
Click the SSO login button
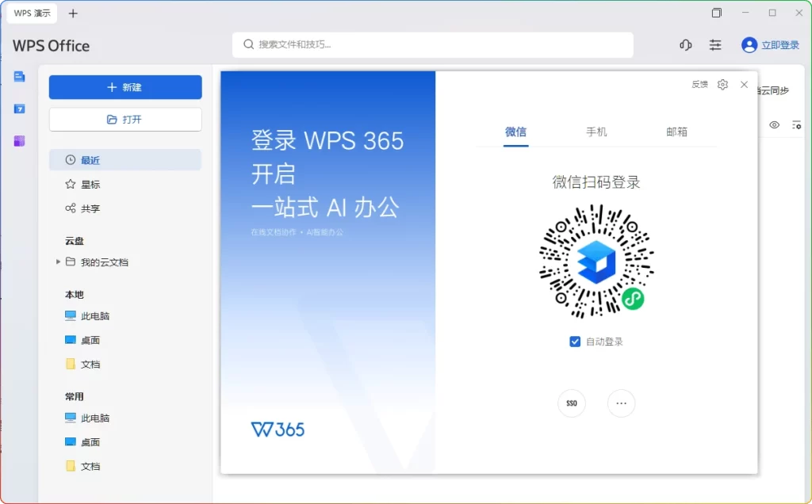tap(572, 403)
